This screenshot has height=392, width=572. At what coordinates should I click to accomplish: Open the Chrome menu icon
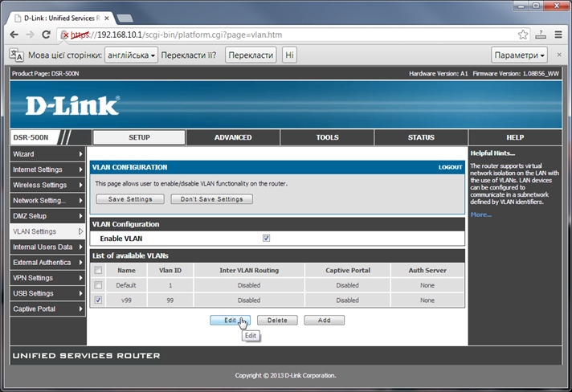(558, 35)
